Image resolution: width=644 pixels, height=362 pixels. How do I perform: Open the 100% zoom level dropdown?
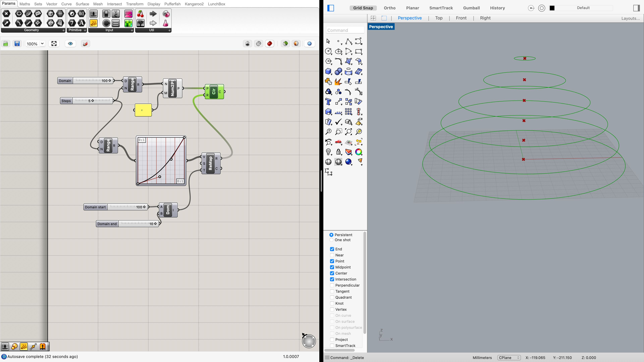point(42,44)
